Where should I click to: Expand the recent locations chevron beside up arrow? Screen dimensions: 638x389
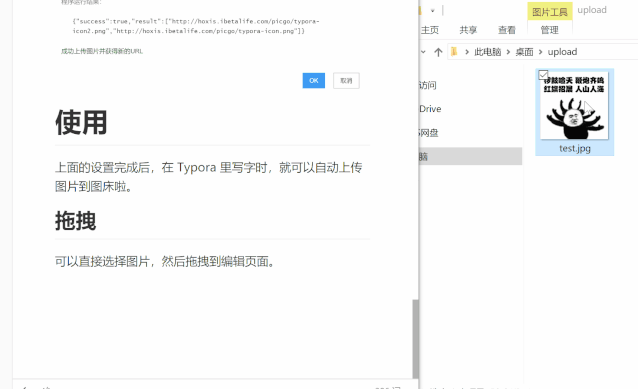(x=423, y=52)
